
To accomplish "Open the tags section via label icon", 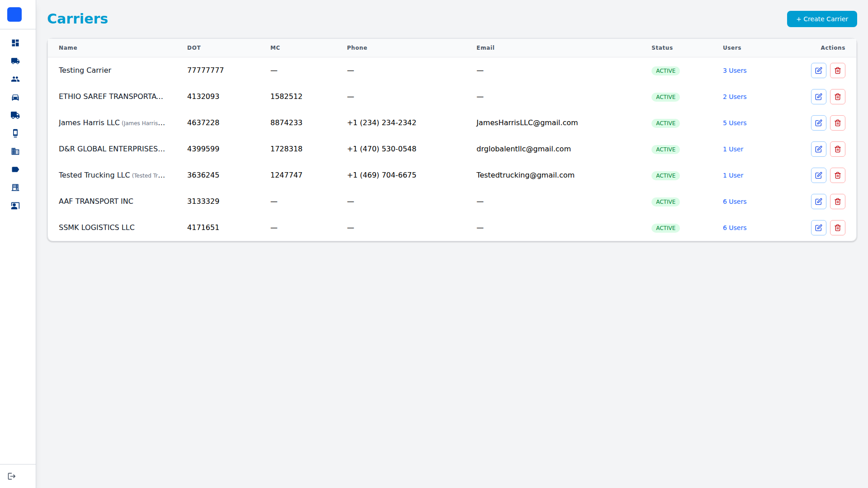I will coord(15,169).
